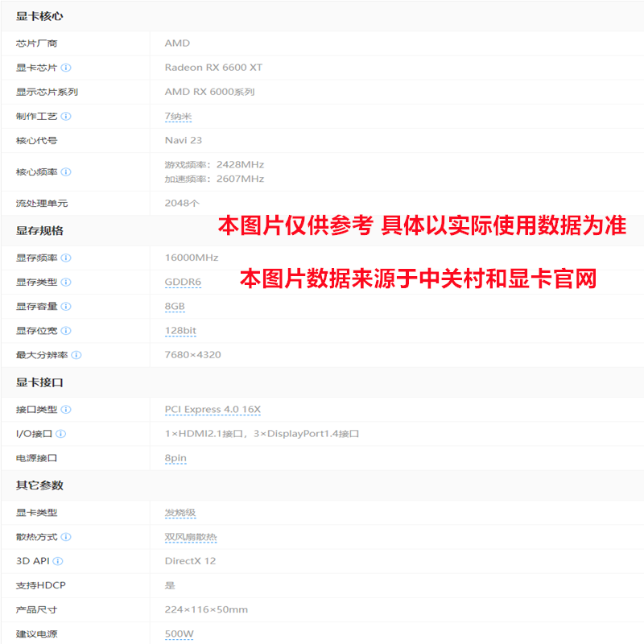
Task: Open the GDDR6 memory type link
Action: [183, 282]
